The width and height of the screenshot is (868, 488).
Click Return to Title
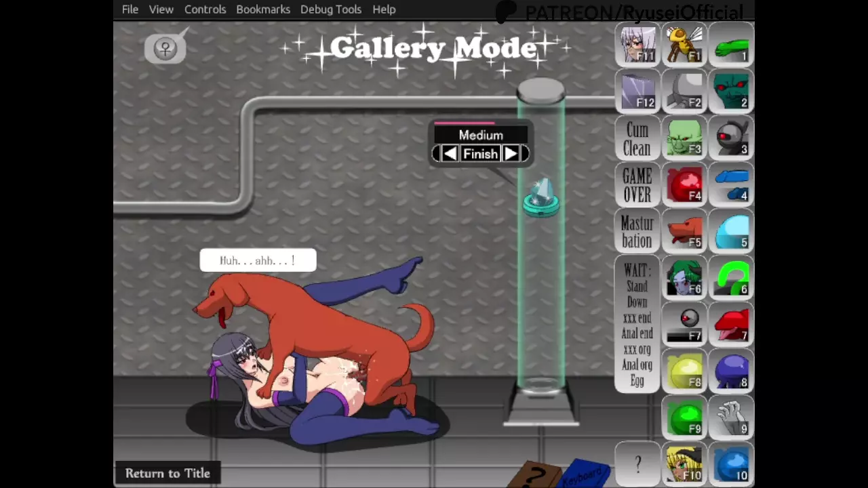point(167,473)
